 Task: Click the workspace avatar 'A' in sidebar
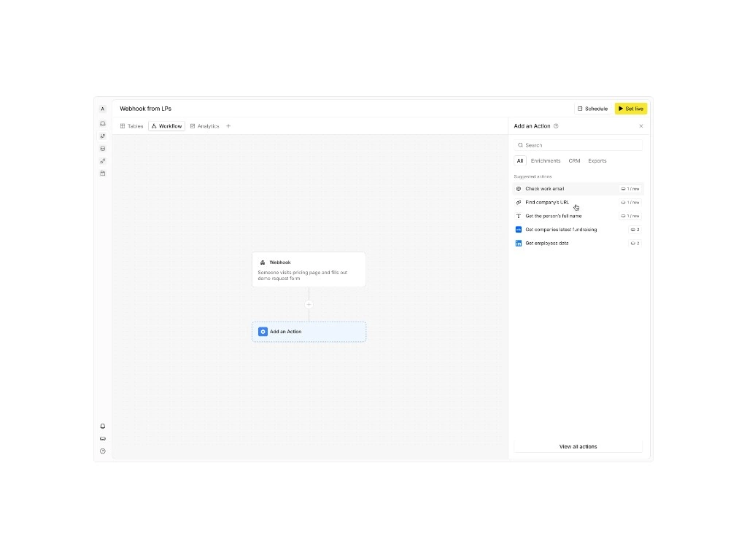coord(102,109)
